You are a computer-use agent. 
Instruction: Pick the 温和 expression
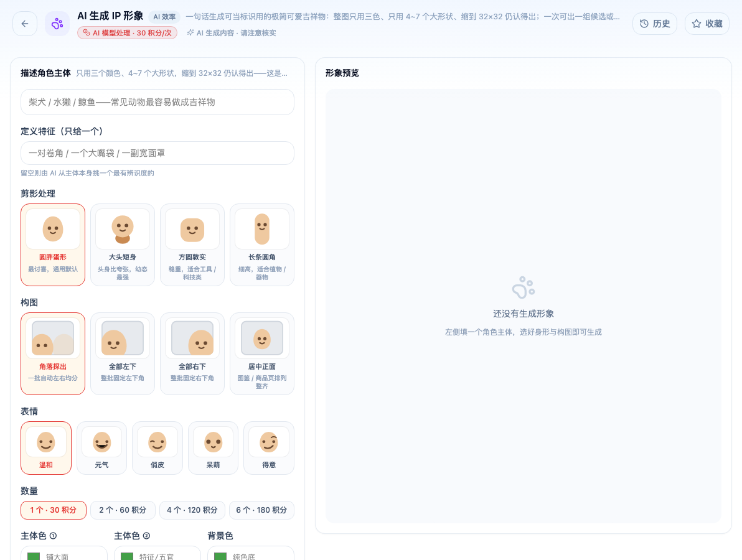(46, 447)
